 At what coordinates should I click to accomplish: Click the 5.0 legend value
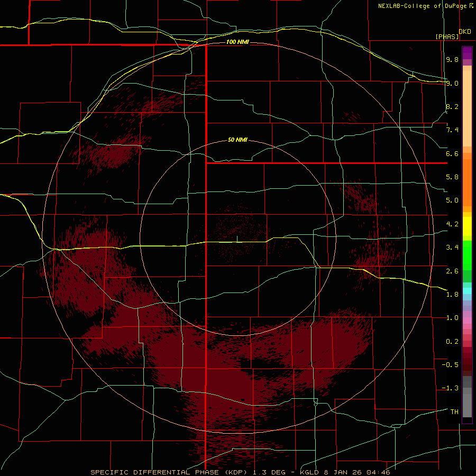tap(452, 200)
